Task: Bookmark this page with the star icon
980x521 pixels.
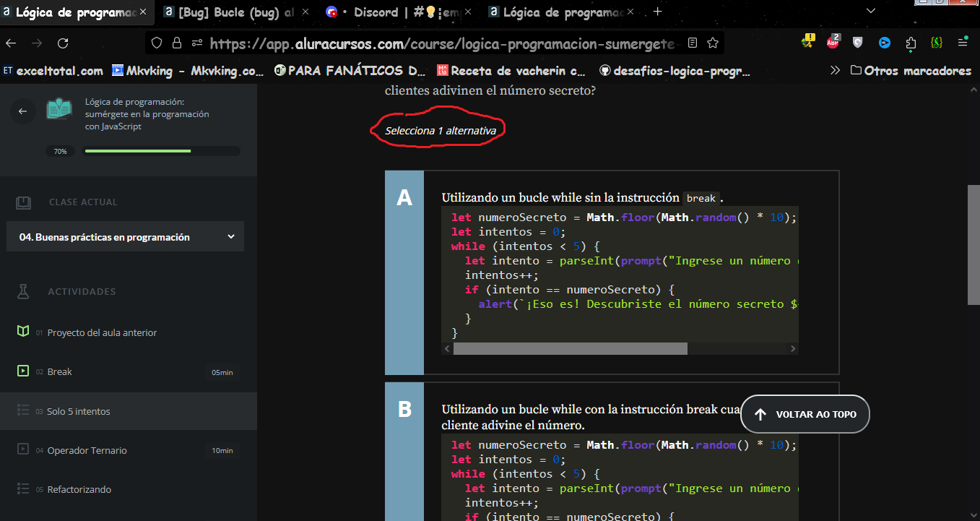Action: point(713,43)
